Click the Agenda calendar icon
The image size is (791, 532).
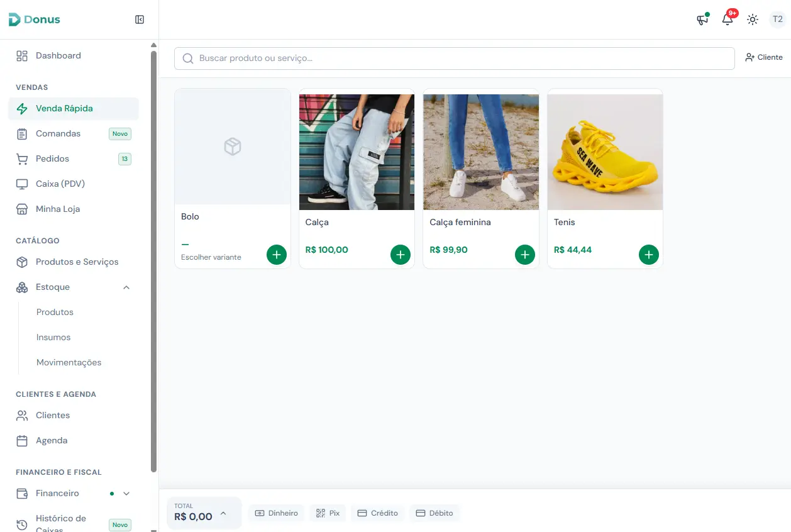(22, 441)
